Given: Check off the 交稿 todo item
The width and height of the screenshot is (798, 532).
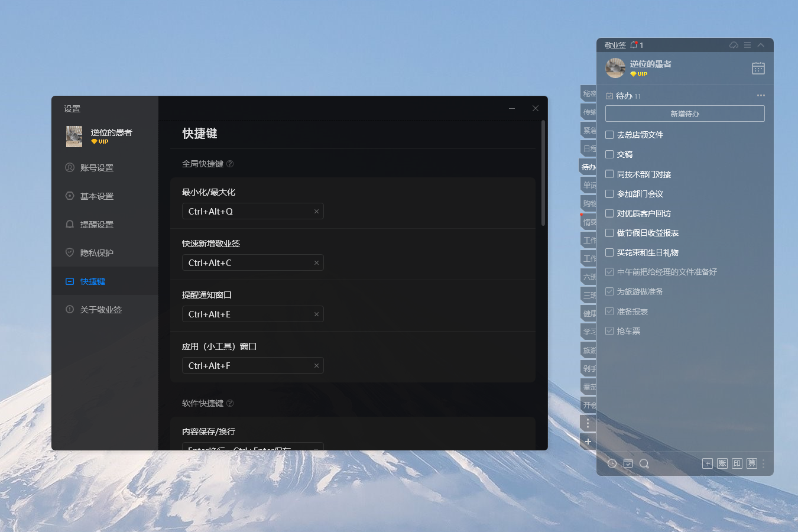Looking at the screenshot, I should (x=609, y=154).
